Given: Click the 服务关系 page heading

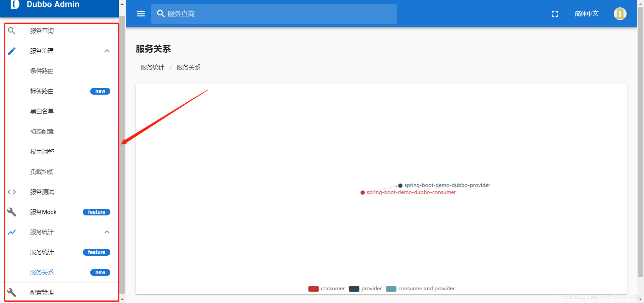Looking at the screenshot, I should click(153, 49).
